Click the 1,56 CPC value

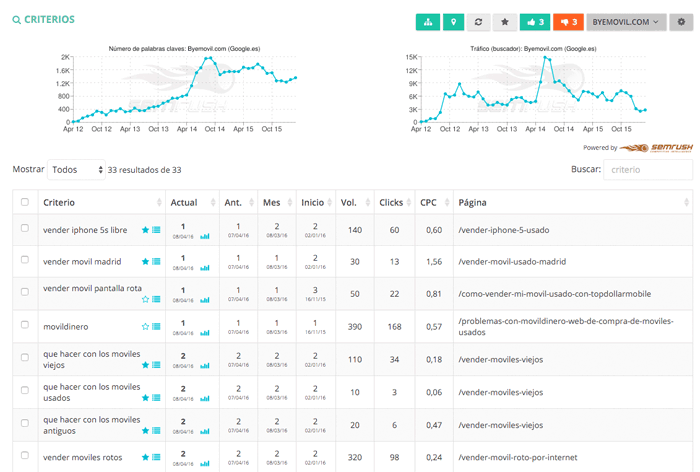(x=434, y=262)
